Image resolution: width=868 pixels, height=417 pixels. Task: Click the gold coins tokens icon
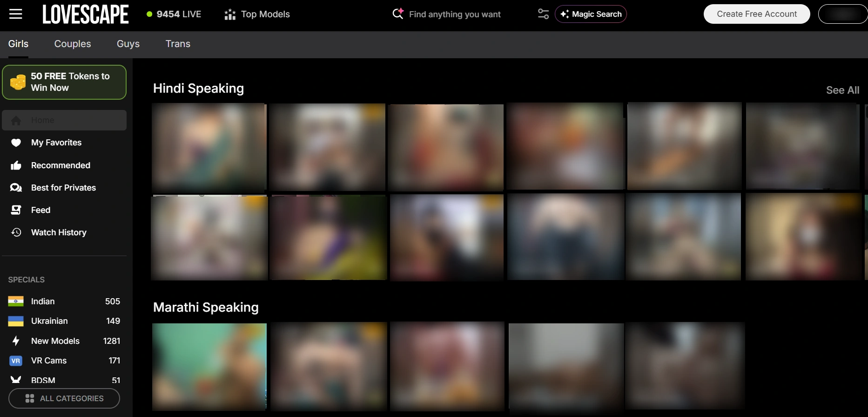coord(18,82)
